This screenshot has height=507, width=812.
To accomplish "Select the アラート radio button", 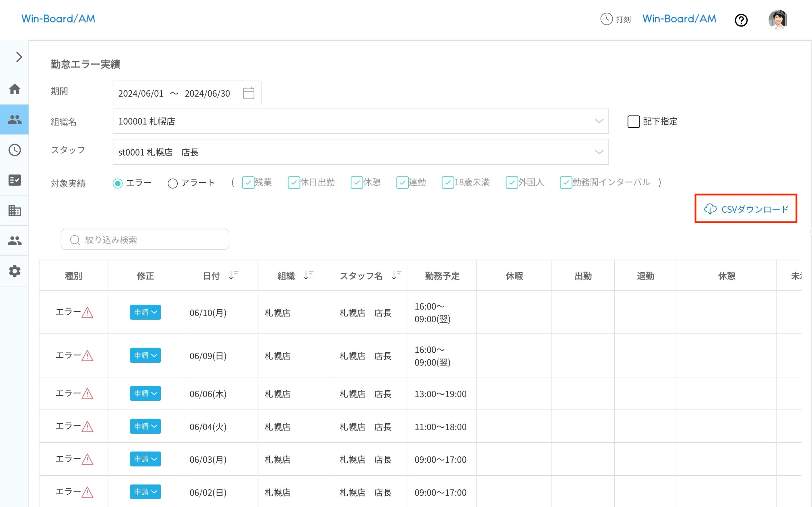I will (x=173, y=183).
